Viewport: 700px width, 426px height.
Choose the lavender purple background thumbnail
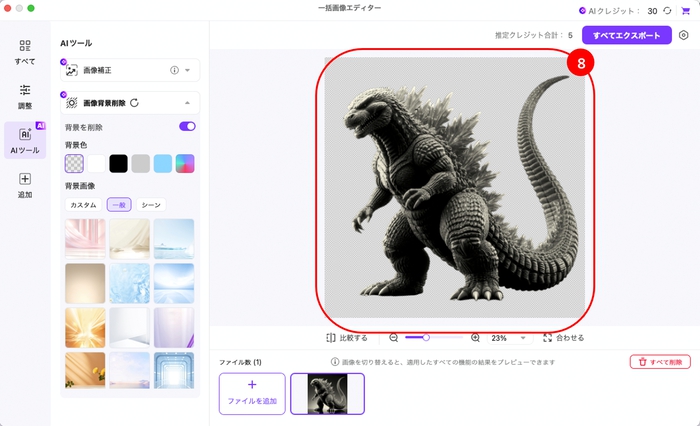point(174,327)
